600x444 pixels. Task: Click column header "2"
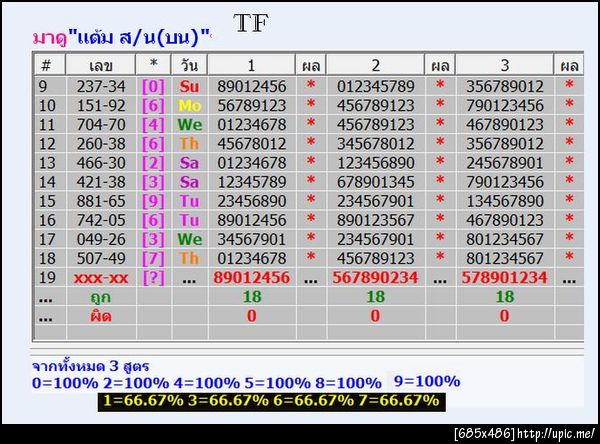pyautogui.click(x=375, y=65)
